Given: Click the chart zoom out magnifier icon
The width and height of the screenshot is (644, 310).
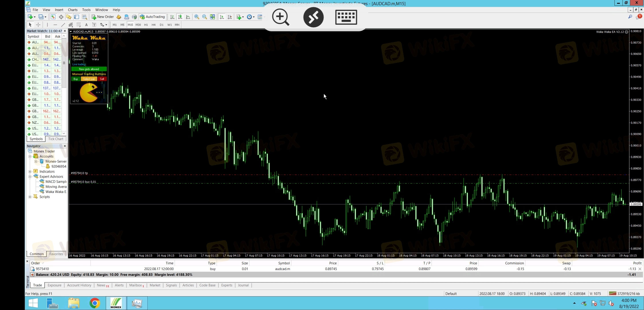Looking at the screenshot, I should click(204, 17).
